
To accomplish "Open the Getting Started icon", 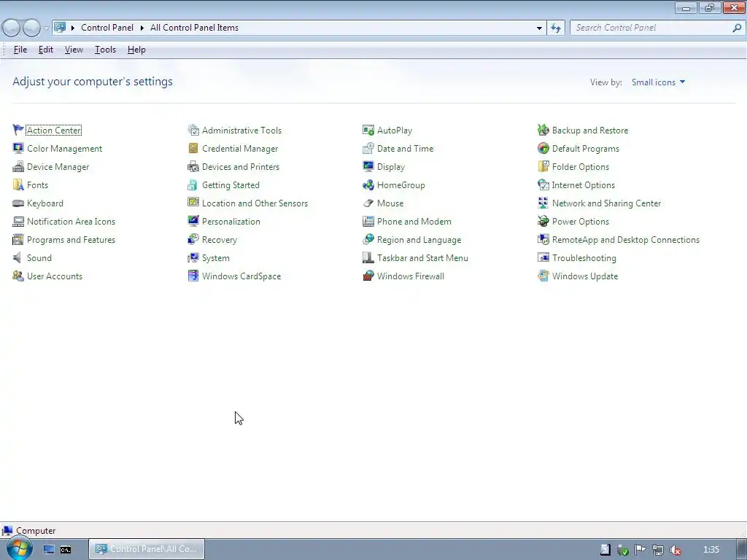I will point(193,184).
